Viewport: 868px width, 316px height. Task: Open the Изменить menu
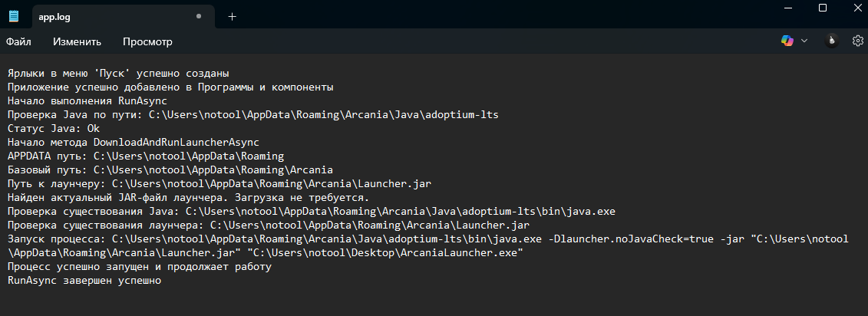[77, 41]
